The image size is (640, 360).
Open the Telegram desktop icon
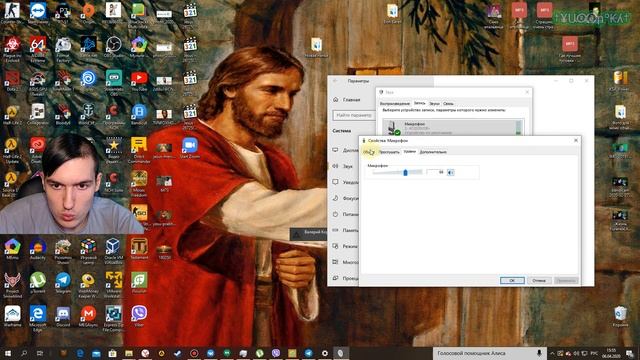(x=63, y=283)
